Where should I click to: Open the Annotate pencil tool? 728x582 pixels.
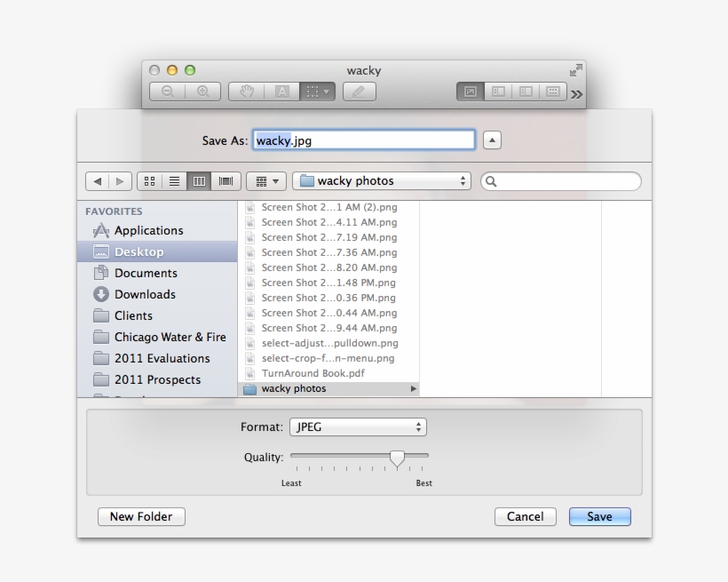(359, 92)
